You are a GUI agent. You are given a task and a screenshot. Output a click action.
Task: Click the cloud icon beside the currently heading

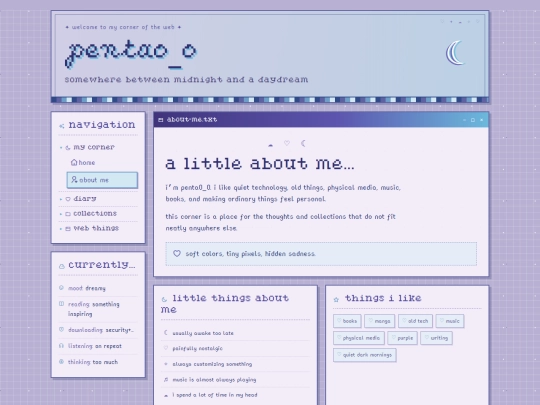(x=62, y=266)
